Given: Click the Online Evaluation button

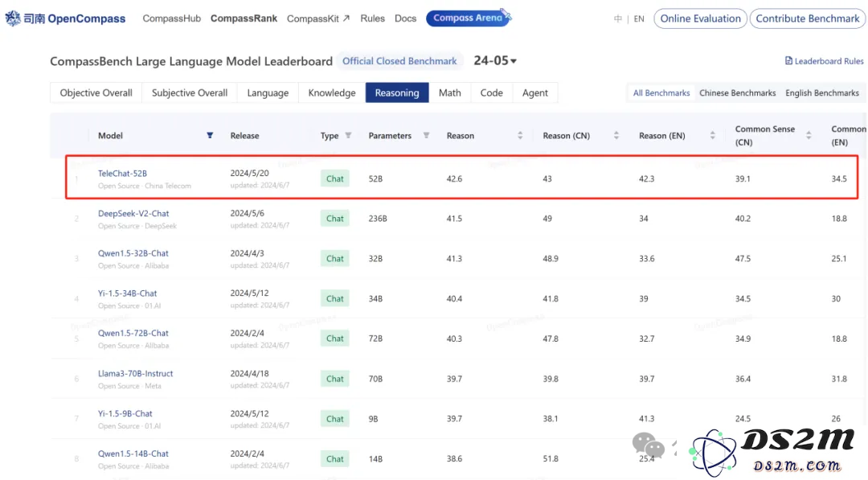Looking at the screenshot, I should [x=700, y=18].
